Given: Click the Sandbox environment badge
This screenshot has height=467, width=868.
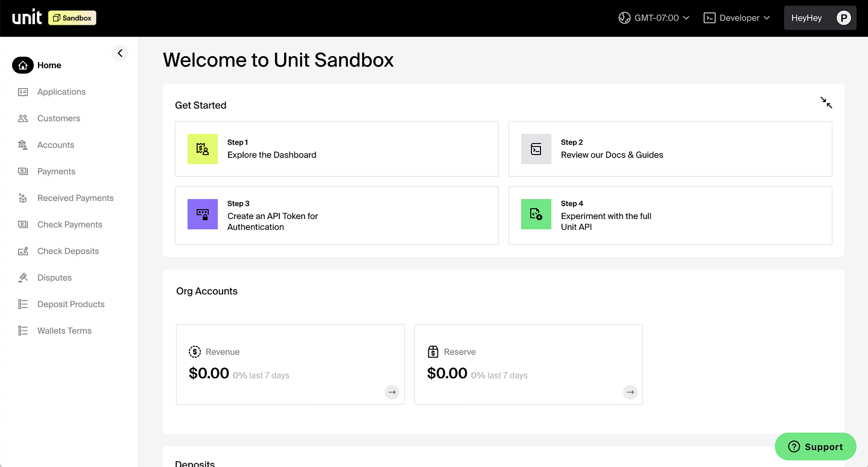Looking at the screenshot, I should pyautogui.click(x=72, y=18).
